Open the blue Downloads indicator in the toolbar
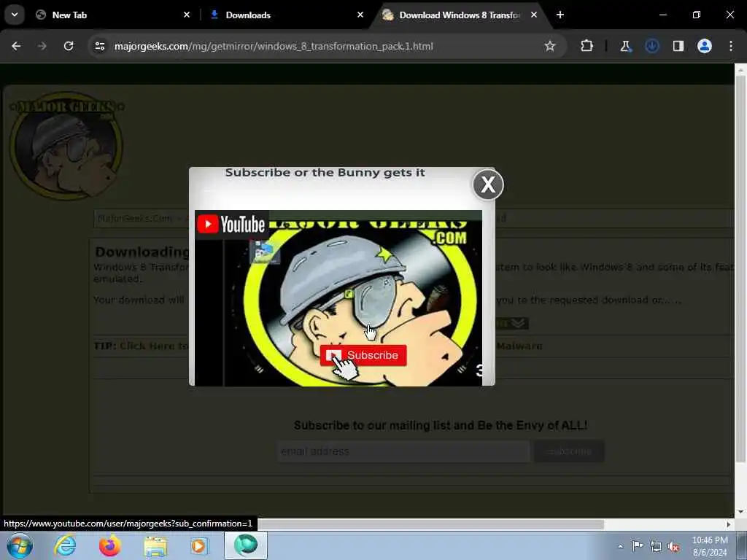747x560 pixels. pos(651,46)
